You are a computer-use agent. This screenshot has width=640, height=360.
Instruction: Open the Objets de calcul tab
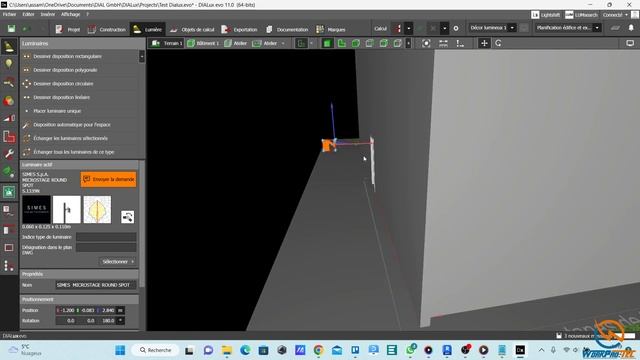coord(192,29)
